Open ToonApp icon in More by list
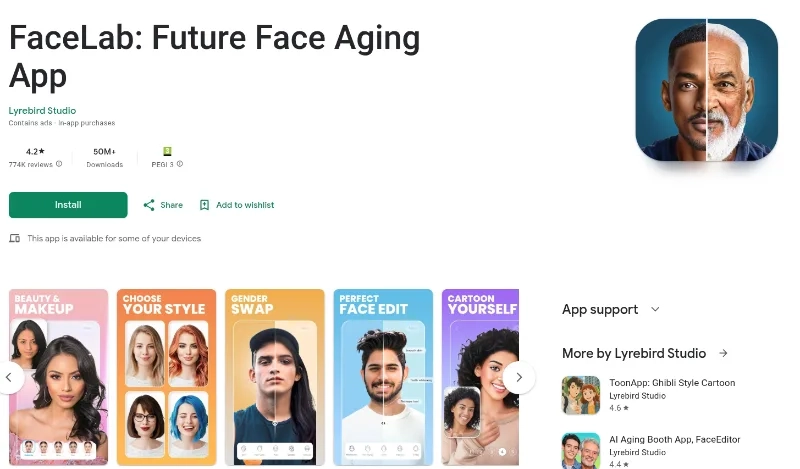 [x=581, y=395]
